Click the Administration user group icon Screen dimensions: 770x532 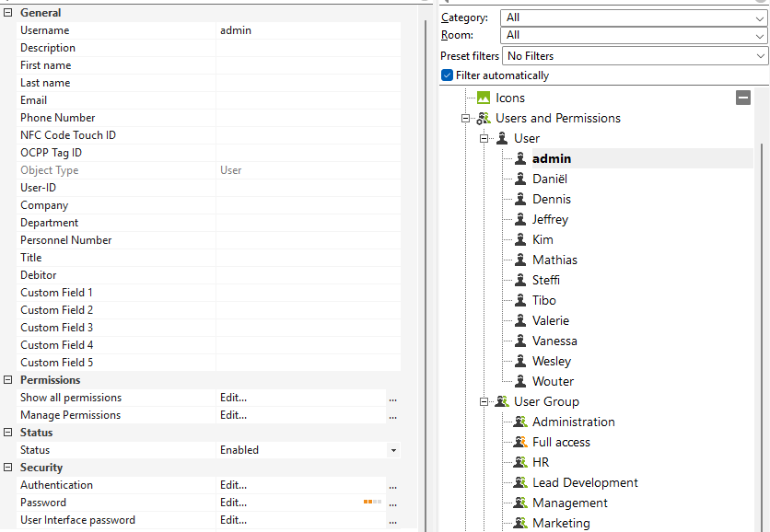(519, 422)
